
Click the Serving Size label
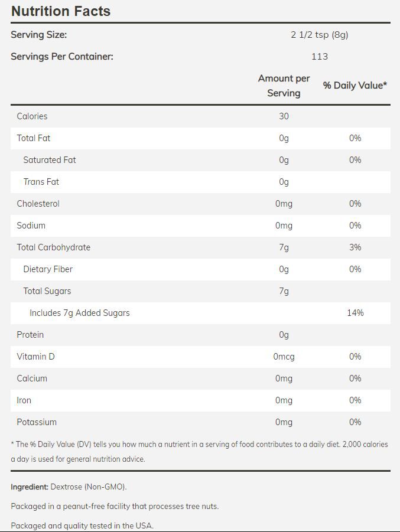(39, 35)
